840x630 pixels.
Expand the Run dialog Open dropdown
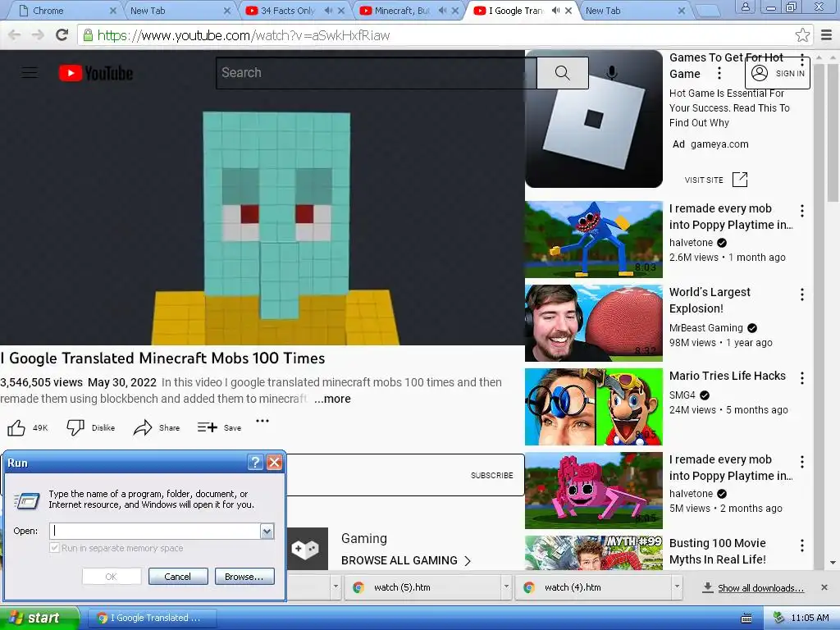pyautogui.click(x=267, y=531)
